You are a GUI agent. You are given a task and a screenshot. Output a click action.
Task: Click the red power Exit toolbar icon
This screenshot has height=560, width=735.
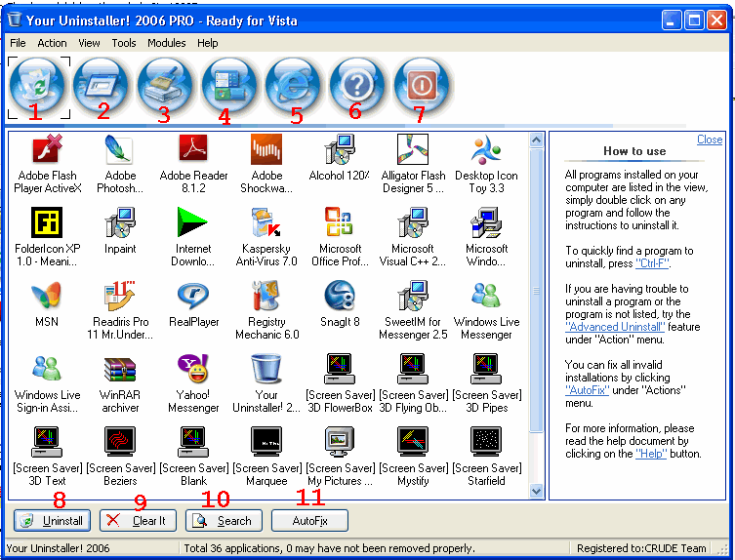(422, 86)
